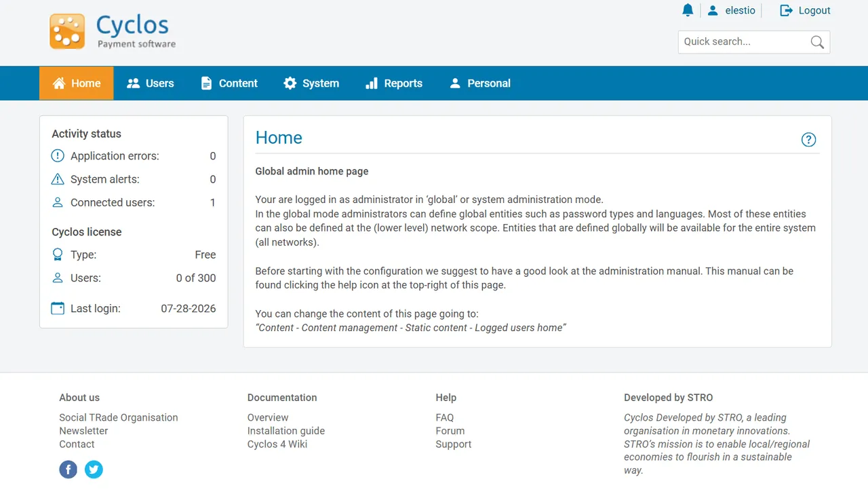Screen dimensions: 868x492
Task: Open the Facebook social icon
Action: (68, 469)
